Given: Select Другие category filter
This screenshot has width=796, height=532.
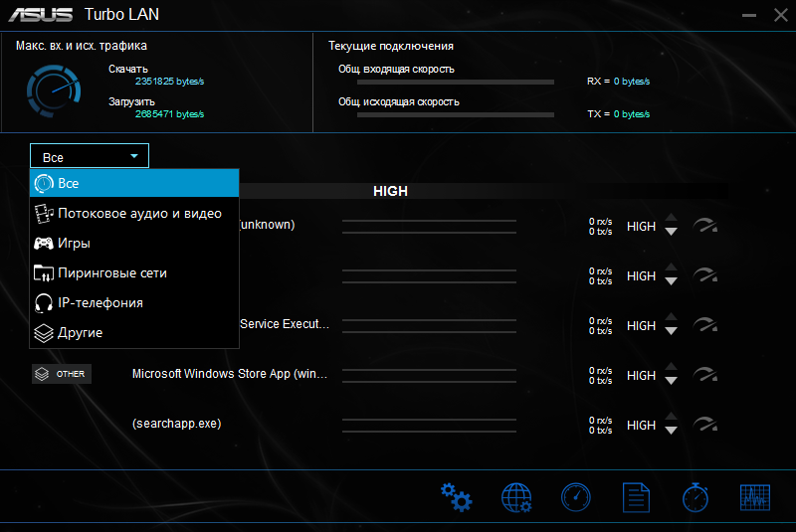Looking at the screenshot, I should point(134,333).
